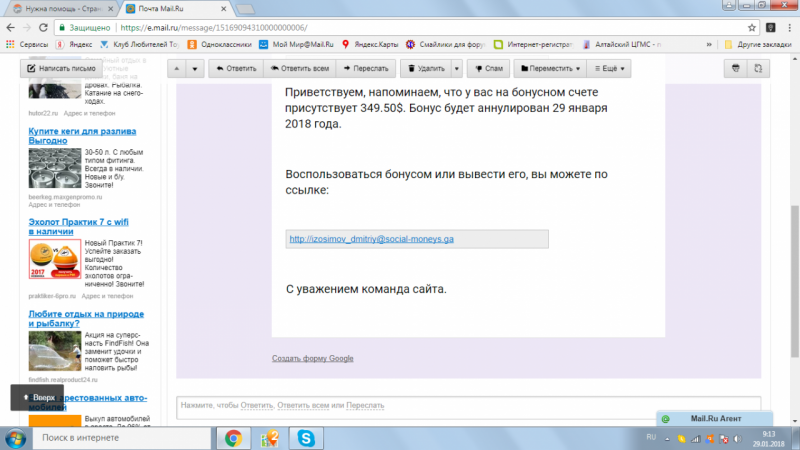Click findfish.realproduct24.ru ad source link
The image size is (800, 450).
63,380
